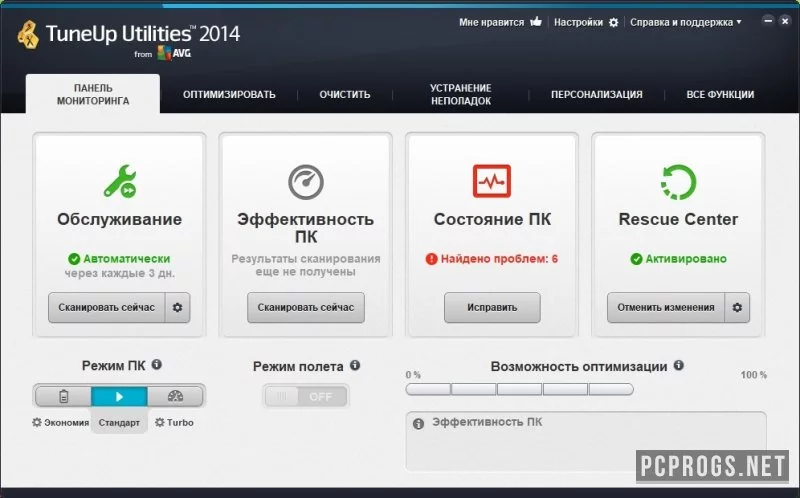Viewport: 800px width, 498px height.
Task: Expand the Справка и поддержка dropdown
Action: [686, 22]
